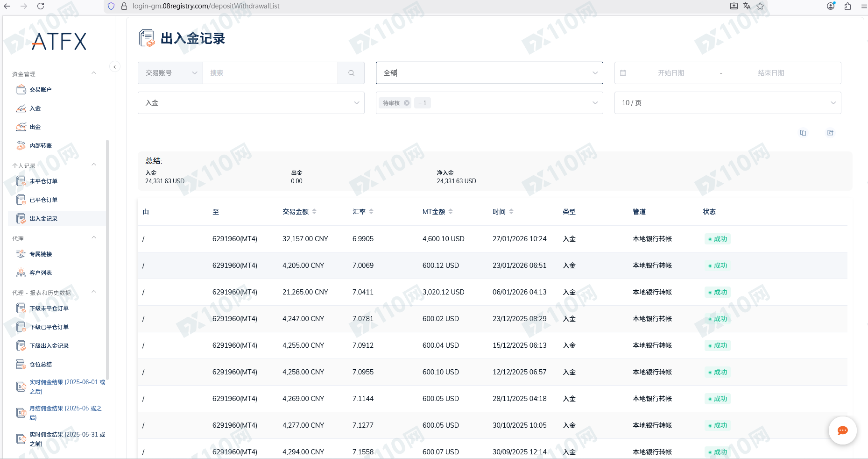Collapse sidebar with the arrow toggle

click(114, 67)
